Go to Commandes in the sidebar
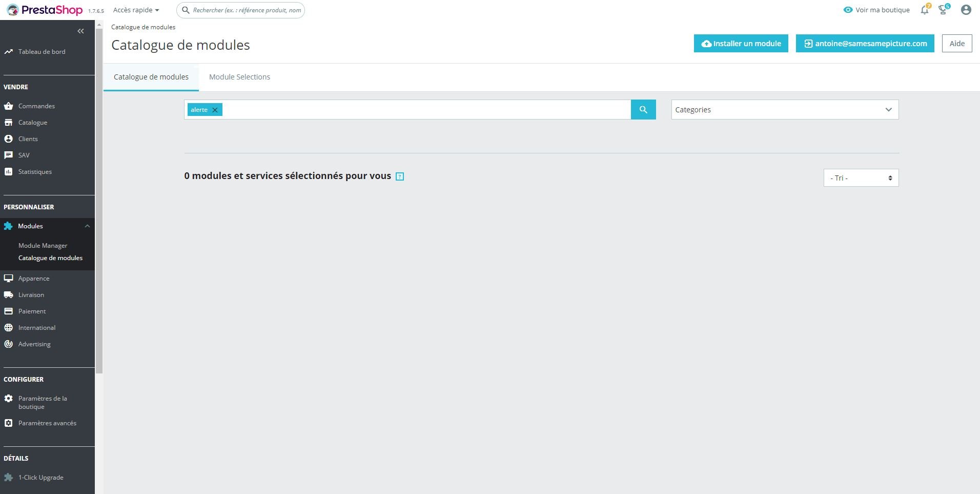 (x=36, y=106)
